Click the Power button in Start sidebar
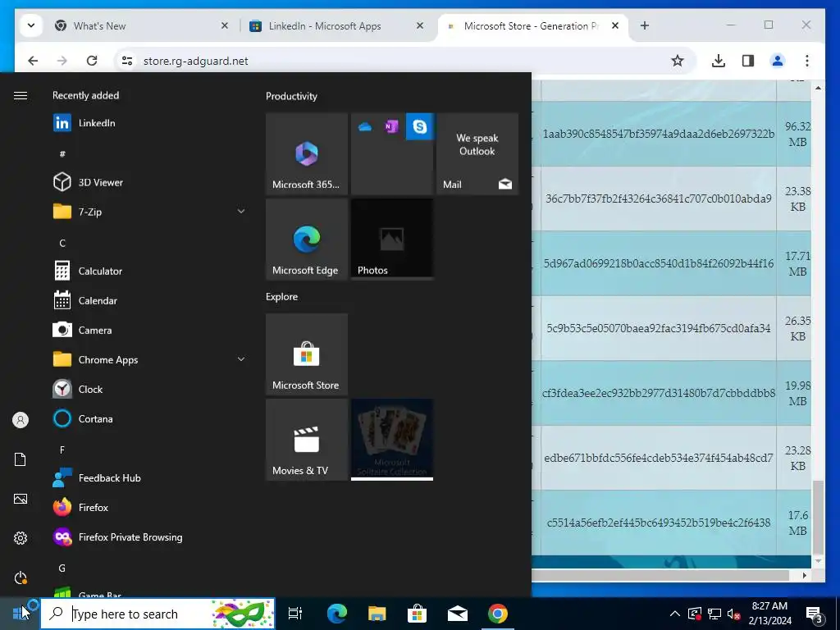This screenshot has width=840, height=630. (x=21, y=577)
